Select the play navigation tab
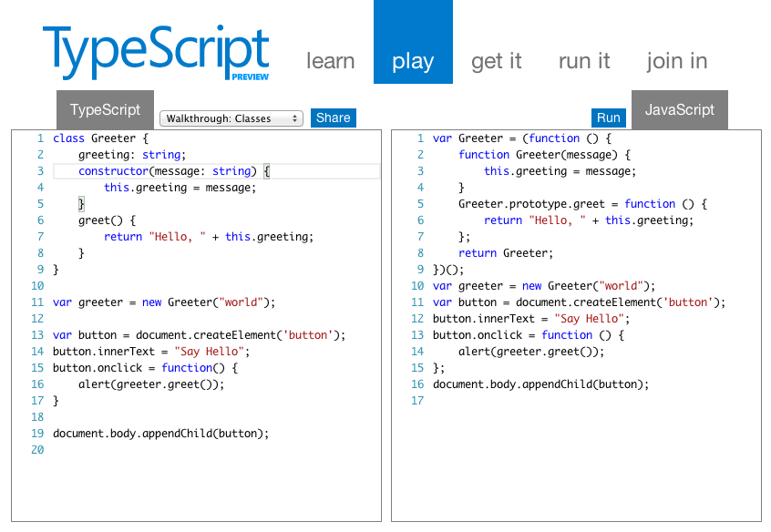 (x=413, y=42)
